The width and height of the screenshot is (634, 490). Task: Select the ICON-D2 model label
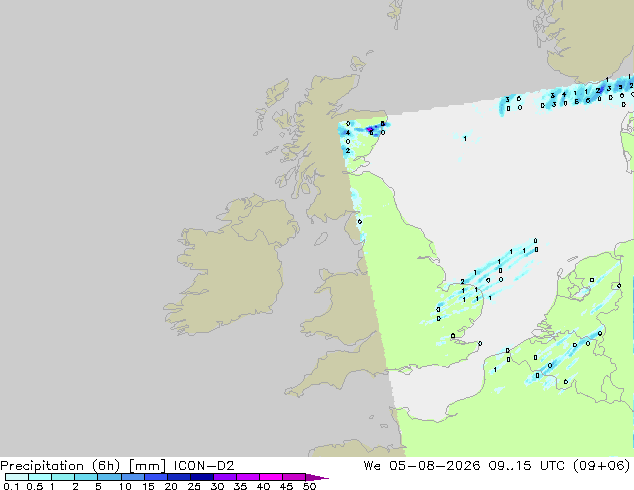tap(204, 466)
